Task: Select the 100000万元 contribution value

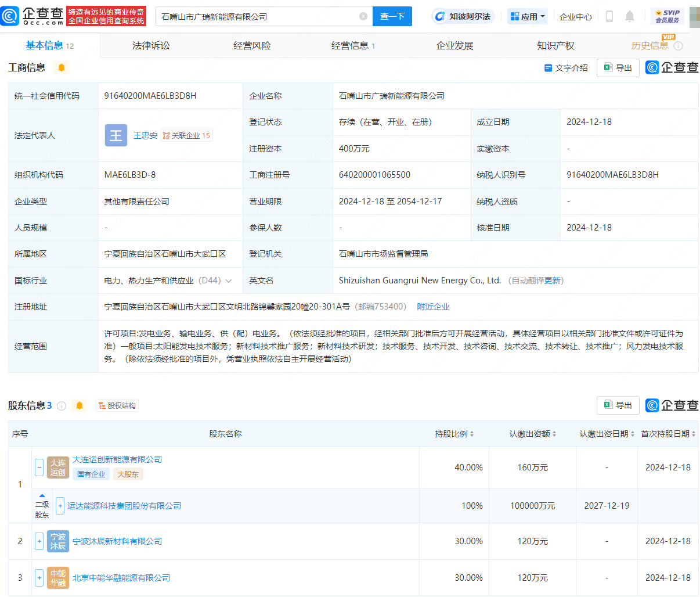Action: point(533,506)
